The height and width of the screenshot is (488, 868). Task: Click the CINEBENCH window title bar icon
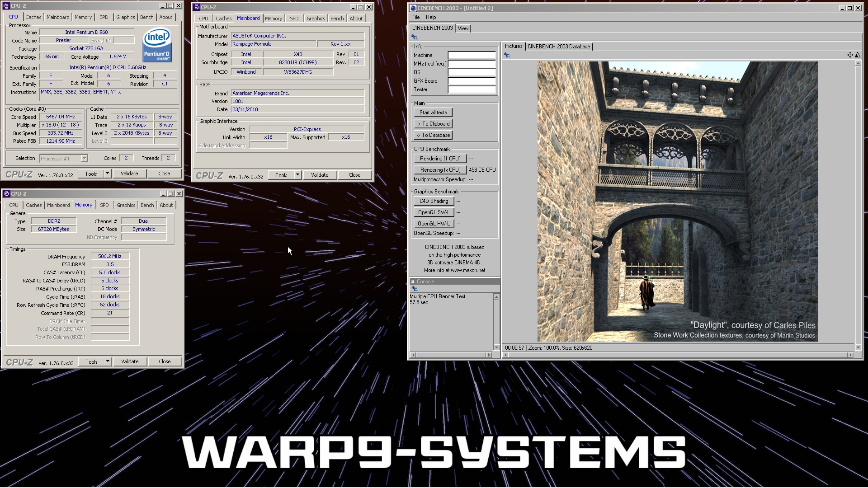point(413,8)
